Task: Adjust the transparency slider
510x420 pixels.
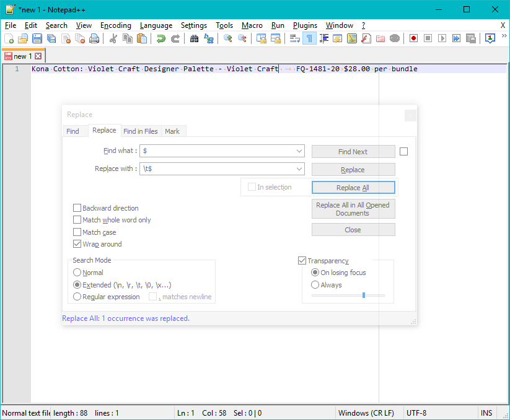Action: pyautogui.click(x=363, y=295)
